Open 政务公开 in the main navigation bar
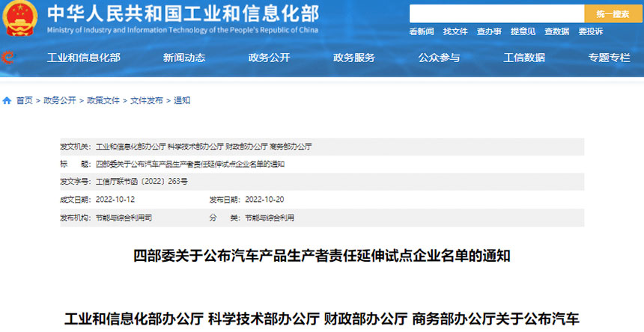Viewport: 644px width, 332px height. point(269,58)
